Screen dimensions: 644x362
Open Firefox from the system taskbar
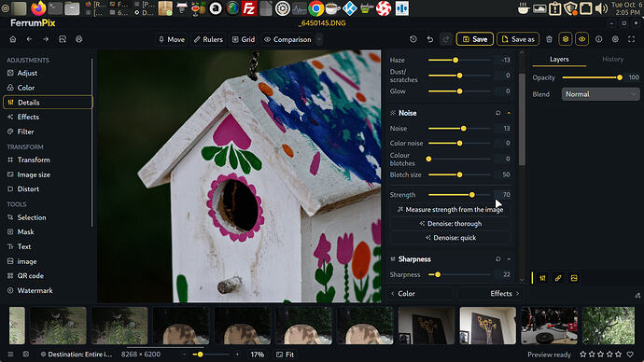[38, 8]
